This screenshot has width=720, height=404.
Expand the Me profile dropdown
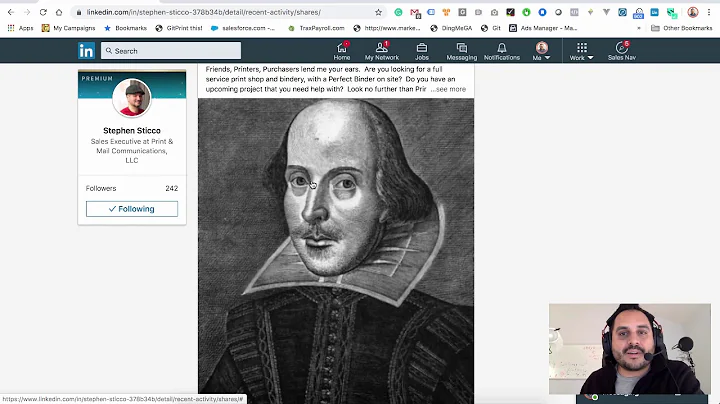tap(541, 51)
